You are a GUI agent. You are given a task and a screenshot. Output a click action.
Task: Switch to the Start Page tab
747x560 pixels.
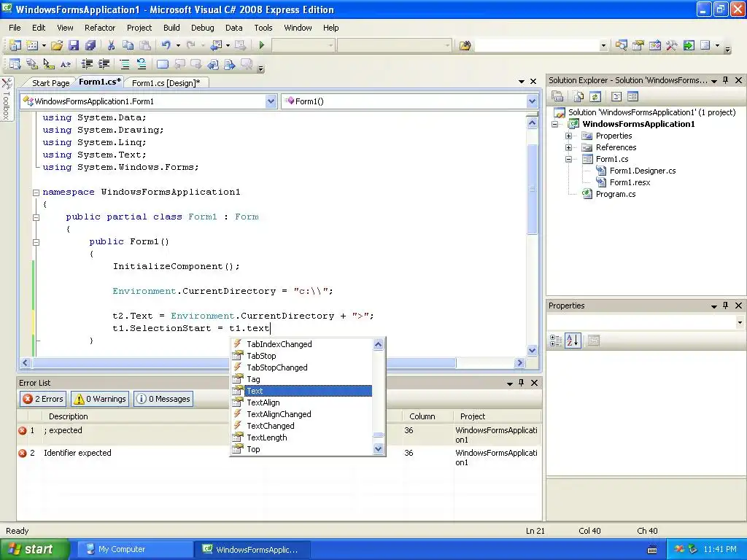(50, 83)
